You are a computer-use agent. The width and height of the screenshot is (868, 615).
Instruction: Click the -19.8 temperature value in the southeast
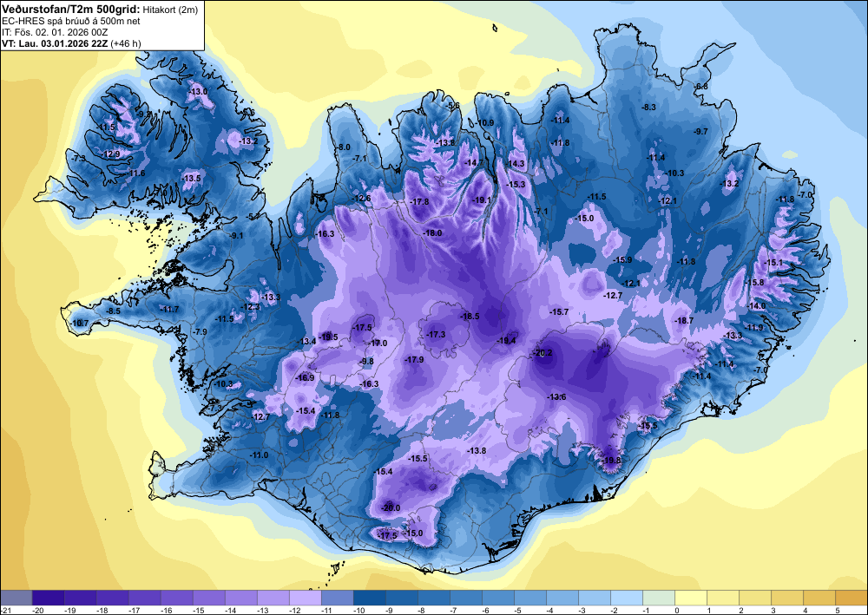coord(612,460)
